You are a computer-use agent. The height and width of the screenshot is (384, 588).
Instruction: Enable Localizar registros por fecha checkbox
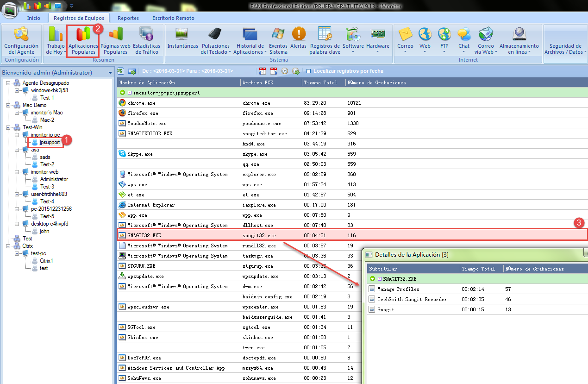(x=308, y=71)
